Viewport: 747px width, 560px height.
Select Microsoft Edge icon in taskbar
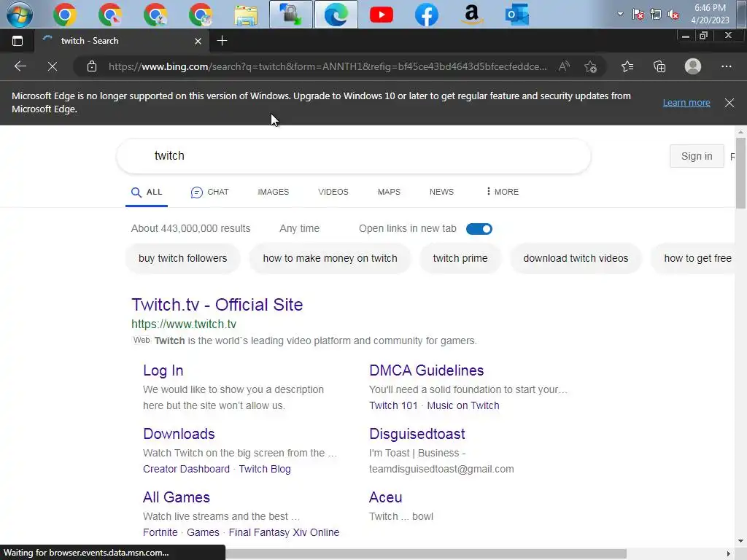336,15
